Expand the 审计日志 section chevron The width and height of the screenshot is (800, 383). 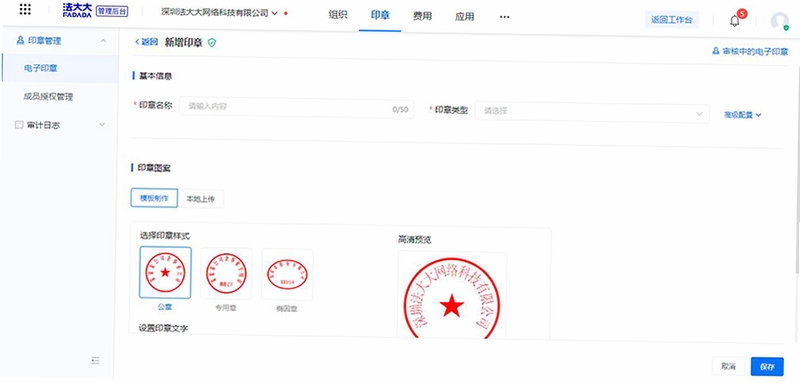coord(102,124)
